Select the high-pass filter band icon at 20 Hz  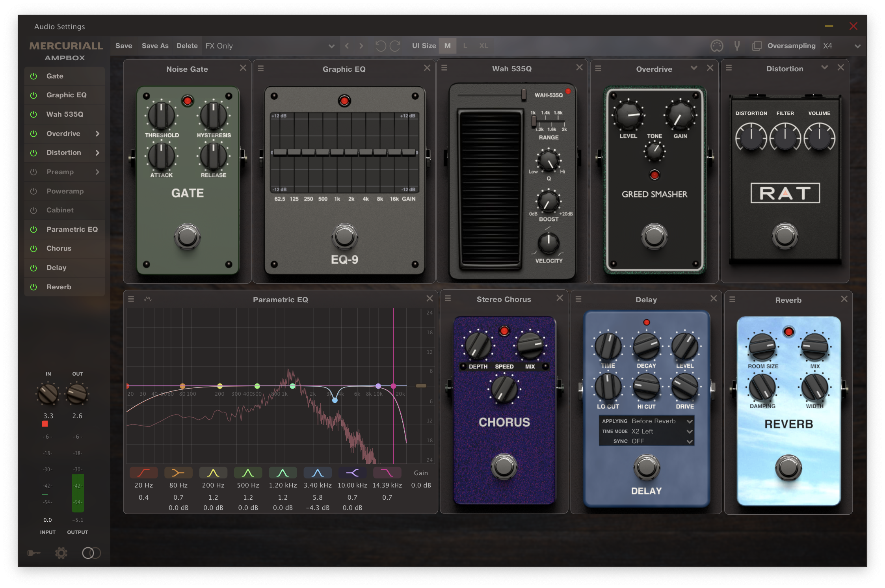coord(143,473)
